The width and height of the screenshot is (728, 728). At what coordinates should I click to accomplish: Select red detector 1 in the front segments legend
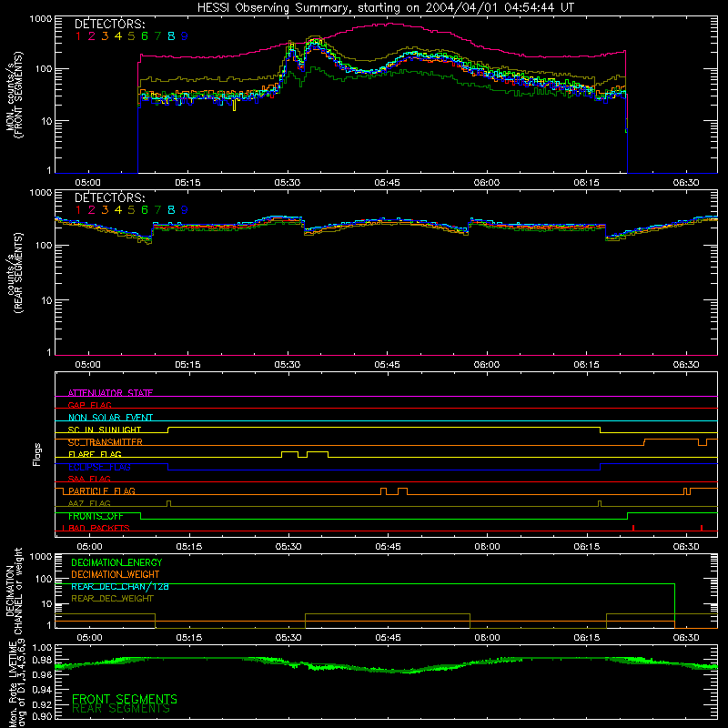(78, 36)
